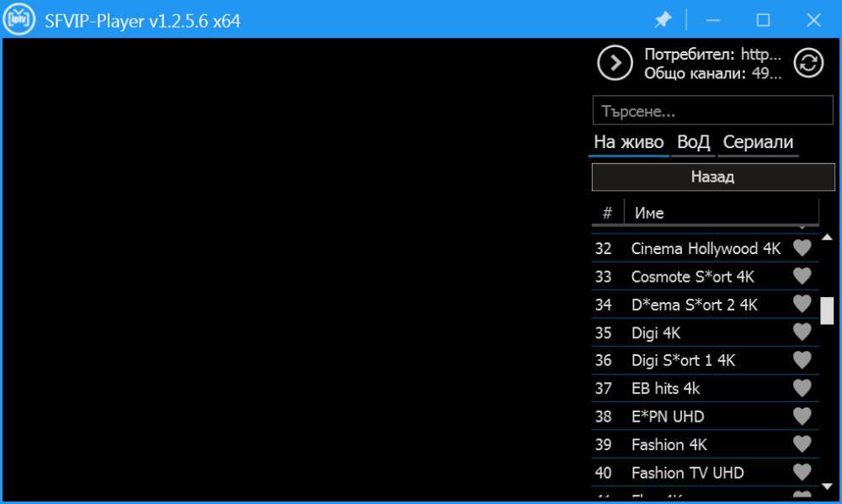
Task: Click the channel list scrollbar thumb
Action: 827,310
